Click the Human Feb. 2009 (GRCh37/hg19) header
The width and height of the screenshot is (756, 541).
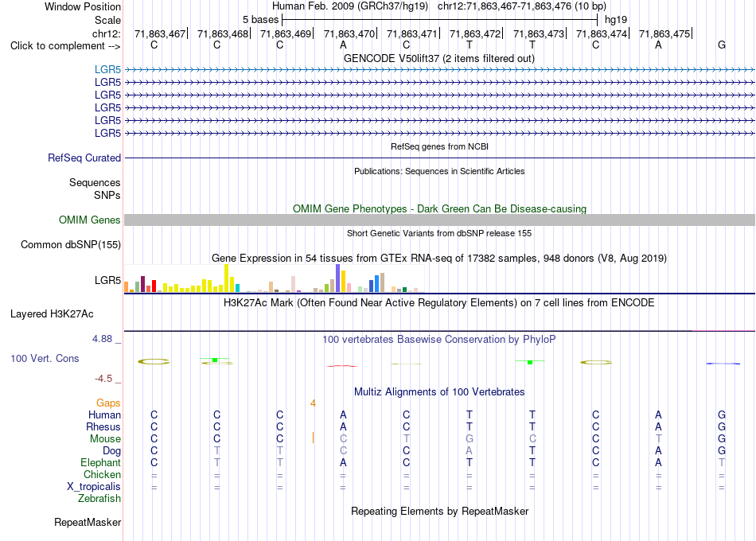pos(350,6)
